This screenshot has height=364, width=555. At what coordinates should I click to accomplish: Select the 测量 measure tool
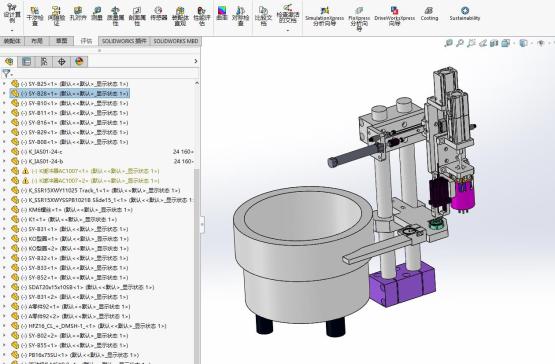coord(97,13)
